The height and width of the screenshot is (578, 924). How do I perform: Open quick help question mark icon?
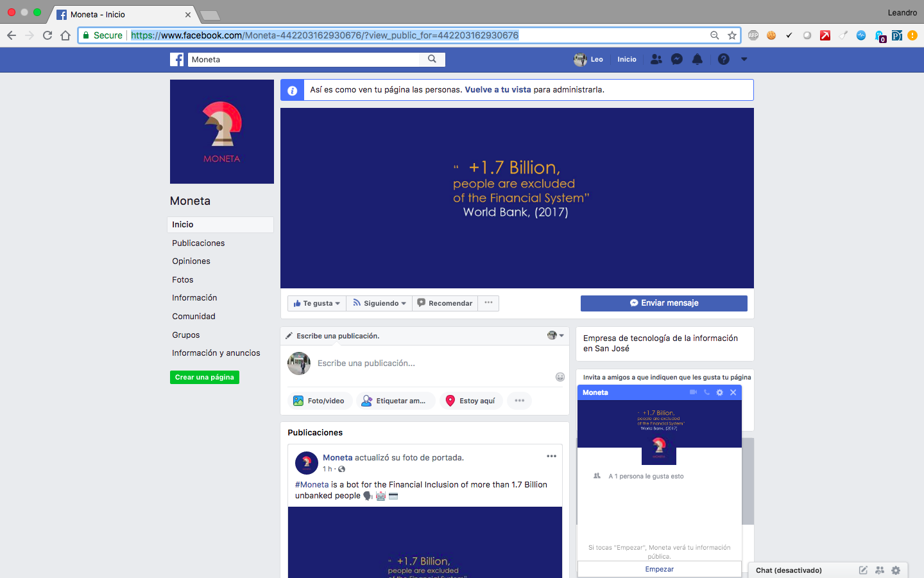724,59
